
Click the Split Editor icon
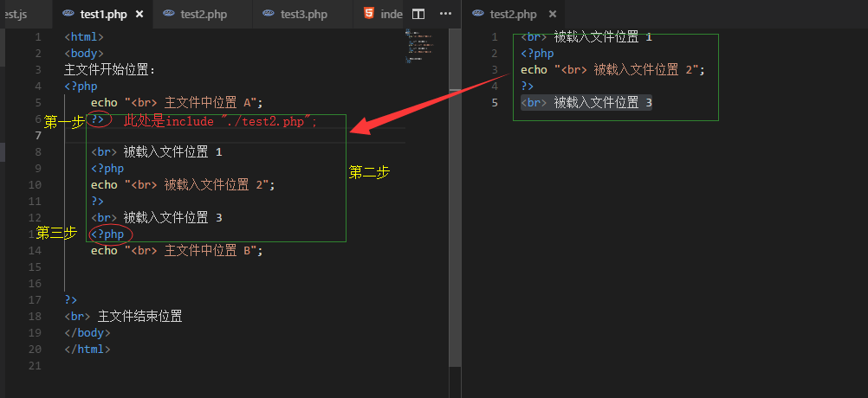coord(418,14)
